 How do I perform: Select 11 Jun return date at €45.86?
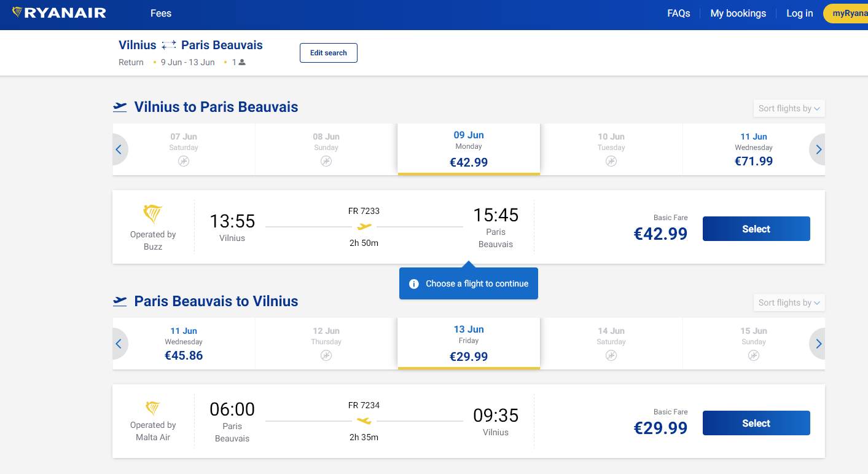(x=184, y=344)
